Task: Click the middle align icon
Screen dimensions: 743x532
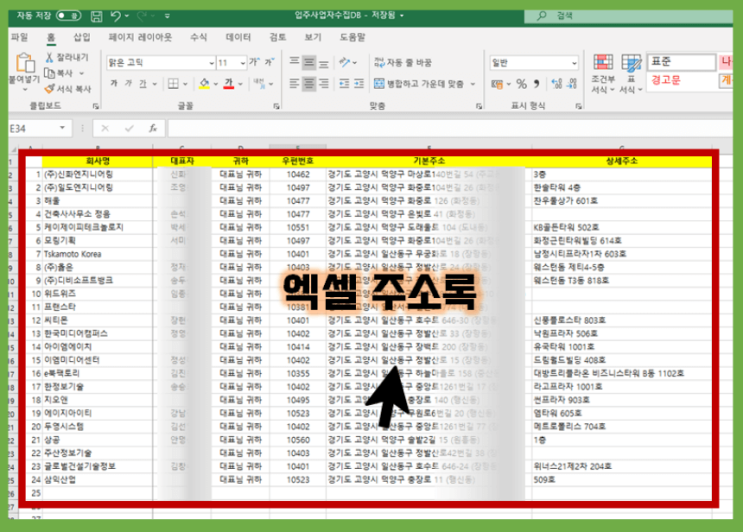Action: [309, 62]
